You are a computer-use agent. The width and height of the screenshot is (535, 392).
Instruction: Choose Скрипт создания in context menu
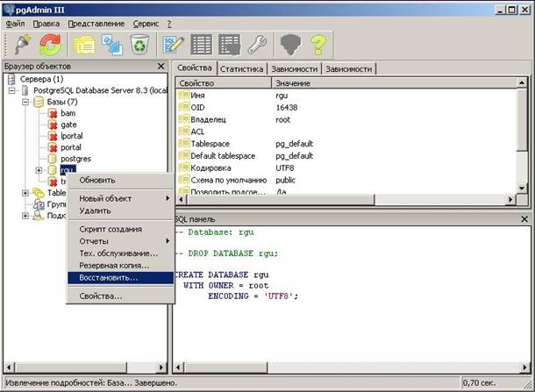(121, 229)
